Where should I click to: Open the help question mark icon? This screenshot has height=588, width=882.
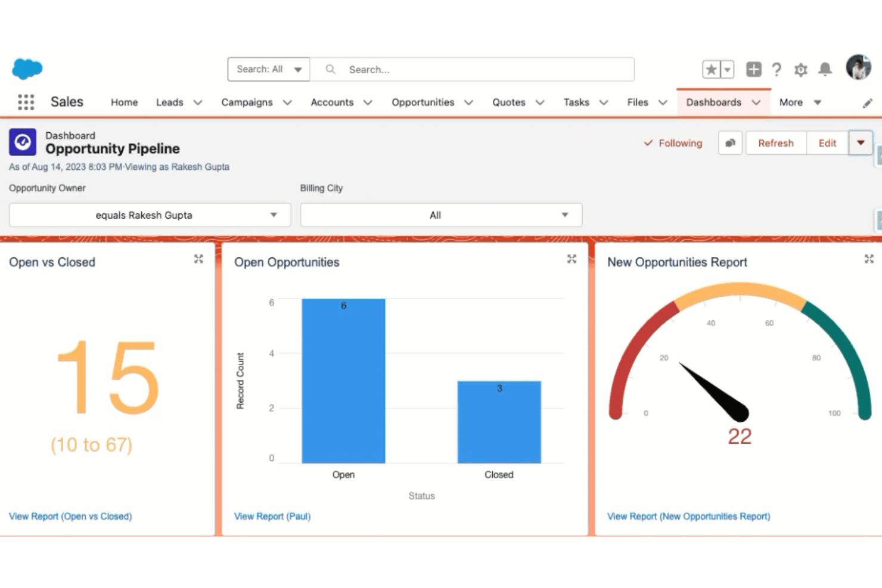tap(777, 70)
